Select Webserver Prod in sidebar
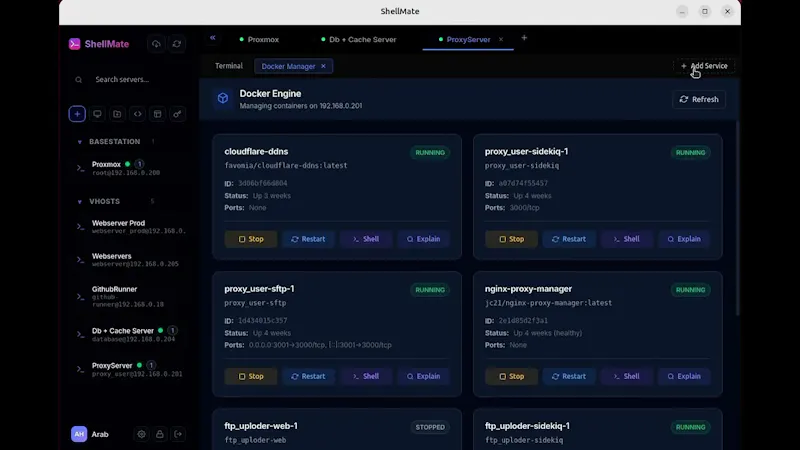Viewport: 800px width, 450px height. tap(129, 227)
